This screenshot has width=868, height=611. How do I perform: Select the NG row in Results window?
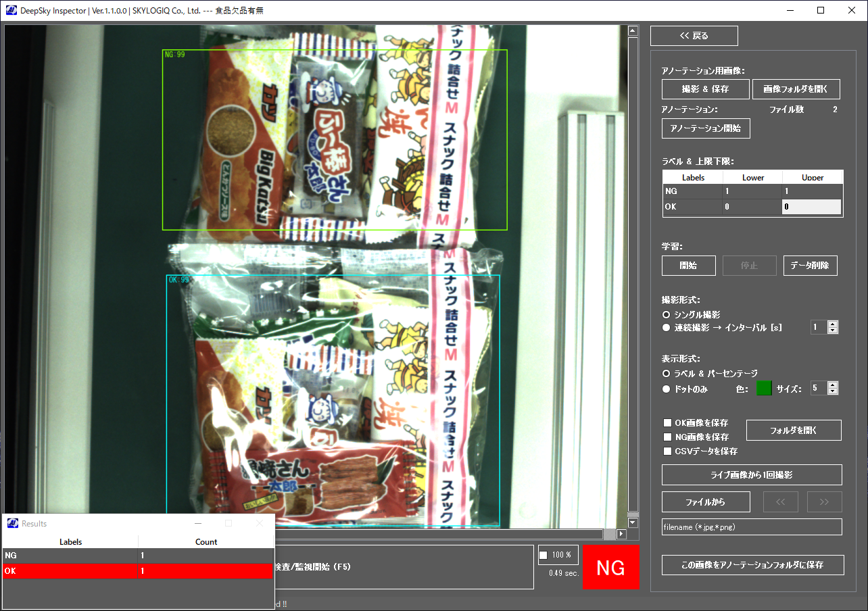[138, 556]
